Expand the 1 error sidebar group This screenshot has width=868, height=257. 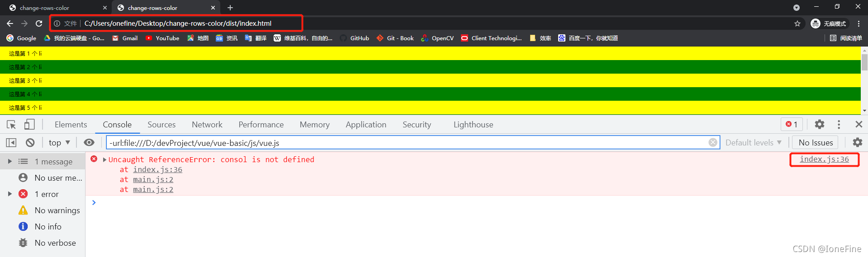pyautogui.click(x=9, y=194)
